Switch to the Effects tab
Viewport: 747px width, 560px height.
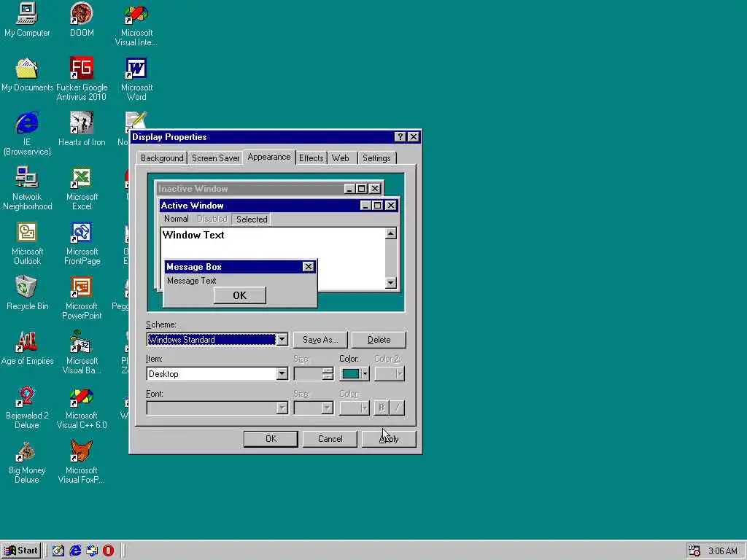click(311, 158)
